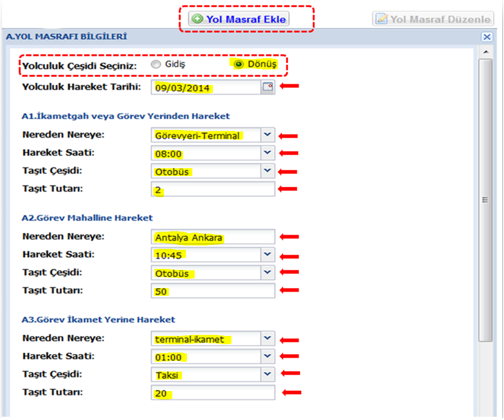Image resolution: width=504 pixels, height=420 pixels.
Task: Click the Taksi combo box text
Action: pos(167,375)
